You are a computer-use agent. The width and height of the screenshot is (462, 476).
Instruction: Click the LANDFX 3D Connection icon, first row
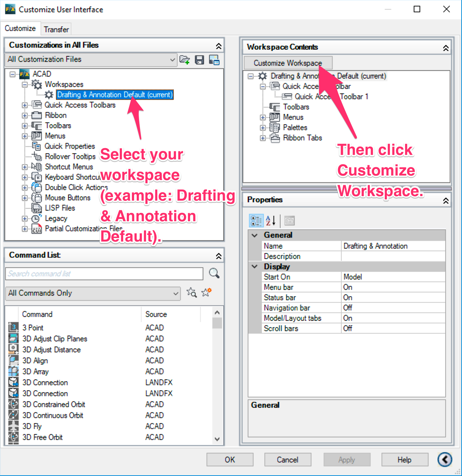click(x=14, y=382)
